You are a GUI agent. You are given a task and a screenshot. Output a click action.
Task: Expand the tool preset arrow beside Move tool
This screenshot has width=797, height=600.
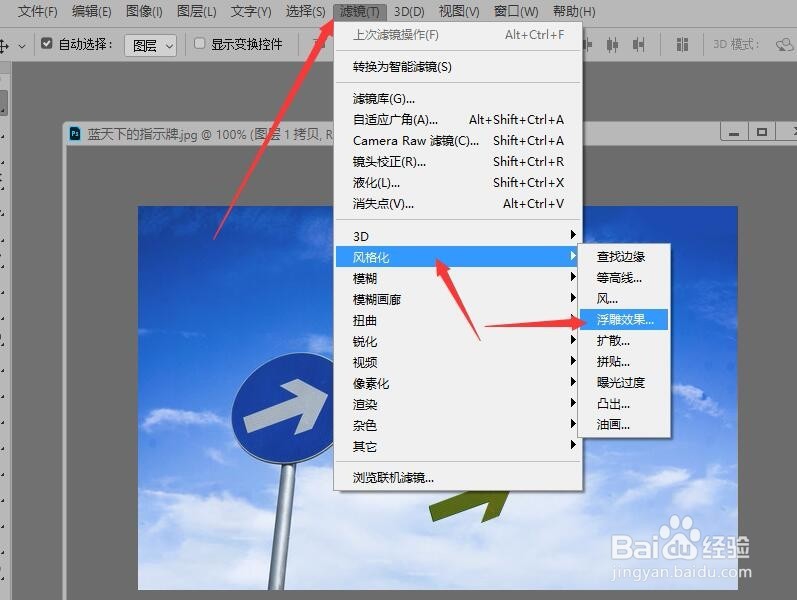(x=22, y=46)
